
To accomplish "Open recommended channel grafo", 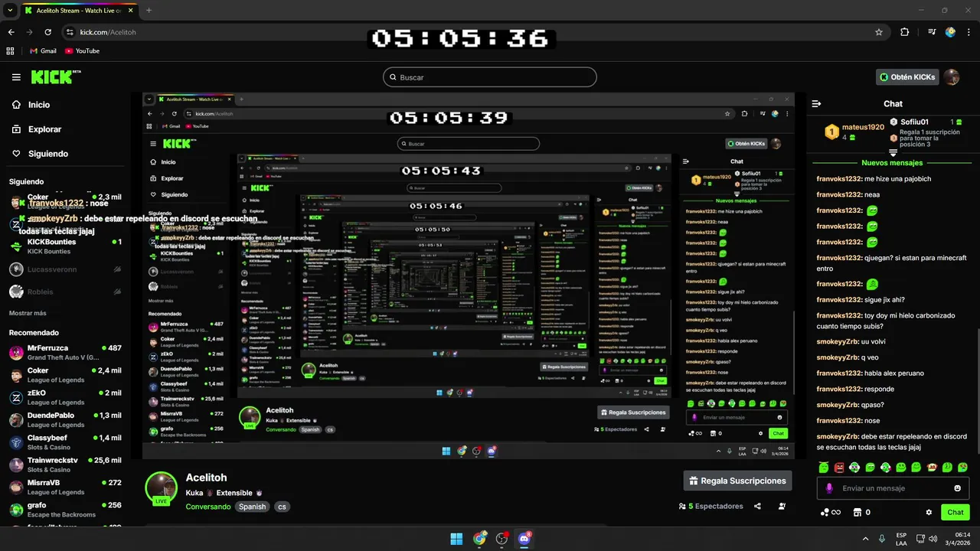I will point(66,510).
